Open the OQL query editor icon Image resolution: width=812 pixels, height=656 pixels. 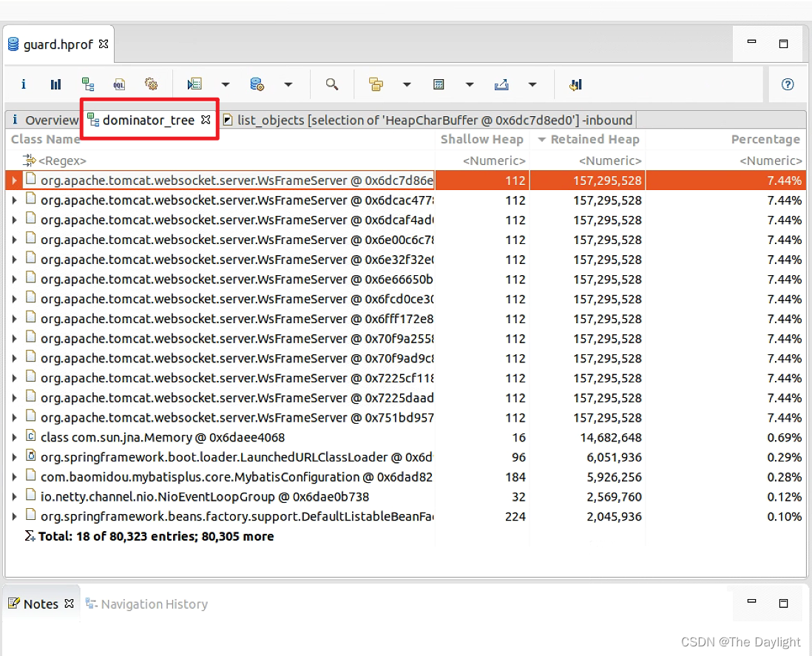click(x=119, y=84)
